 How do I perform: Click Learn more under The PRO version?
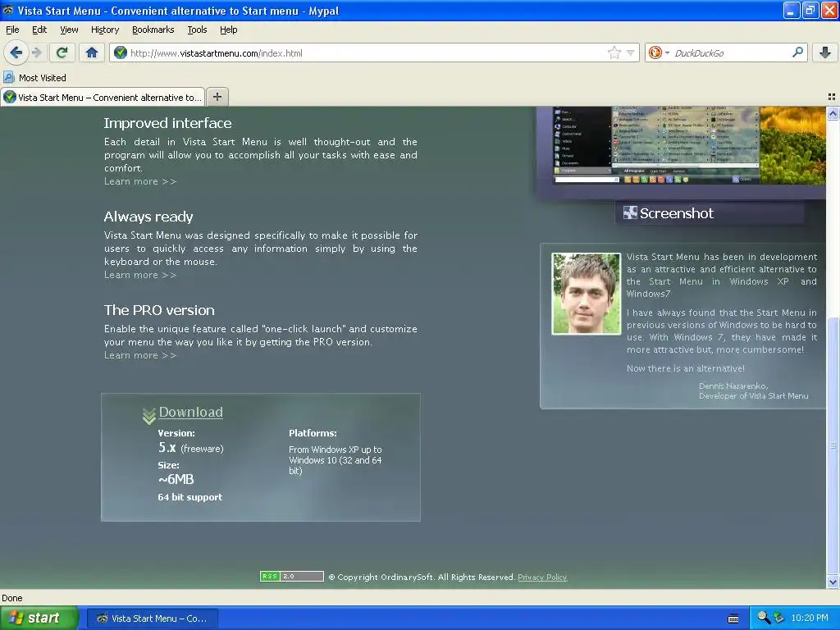coord(140,355)
